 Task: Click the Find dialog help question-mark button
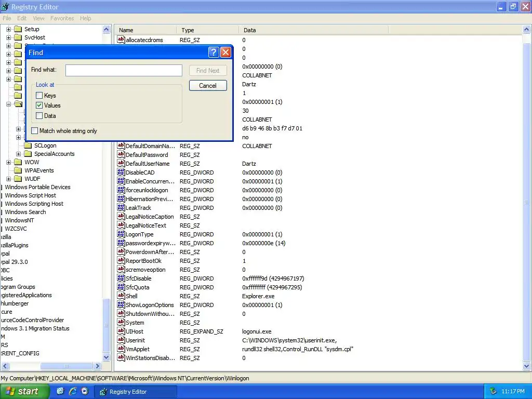(x=214, y=52)
